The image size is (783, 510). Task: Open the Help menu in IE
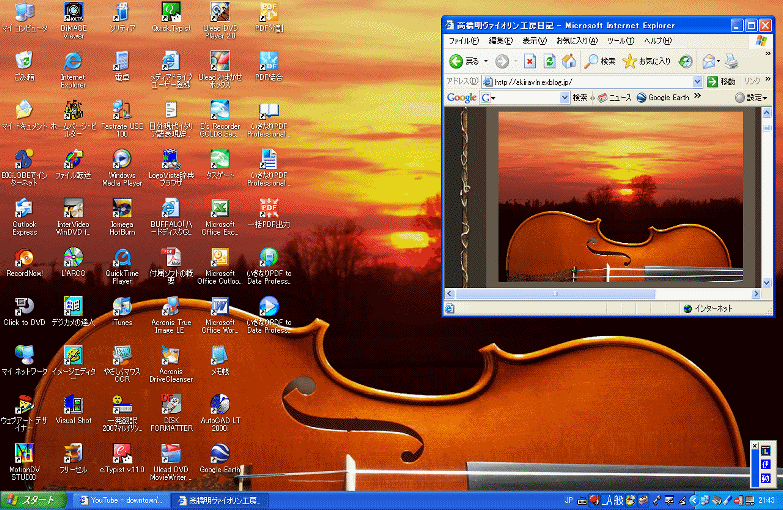[x=658, y=40]
